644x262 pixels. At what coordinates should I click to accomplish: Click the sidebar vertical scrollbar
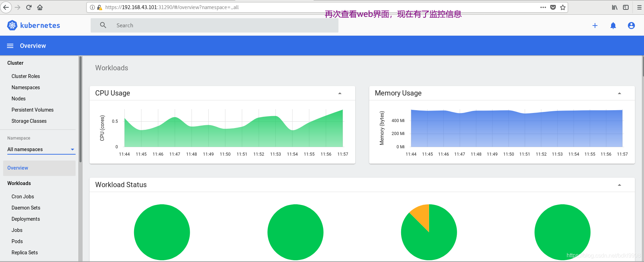coord(80,109)
